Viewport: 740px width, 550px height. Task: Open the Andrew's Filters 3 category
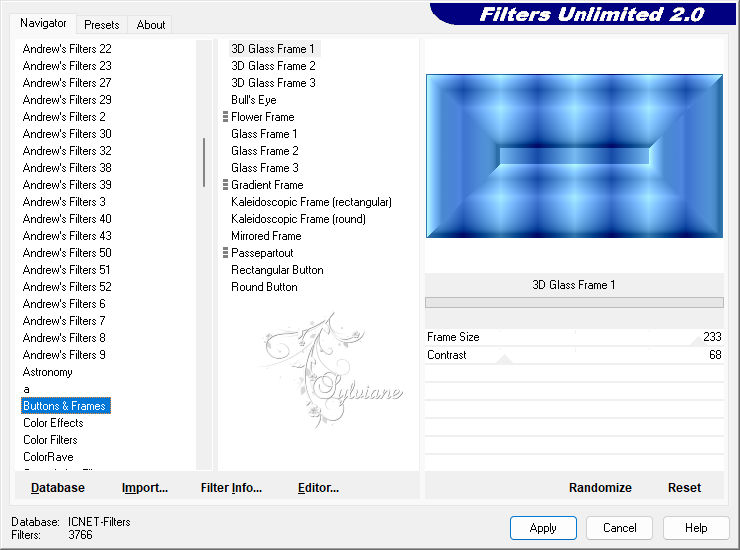point(64,202)
